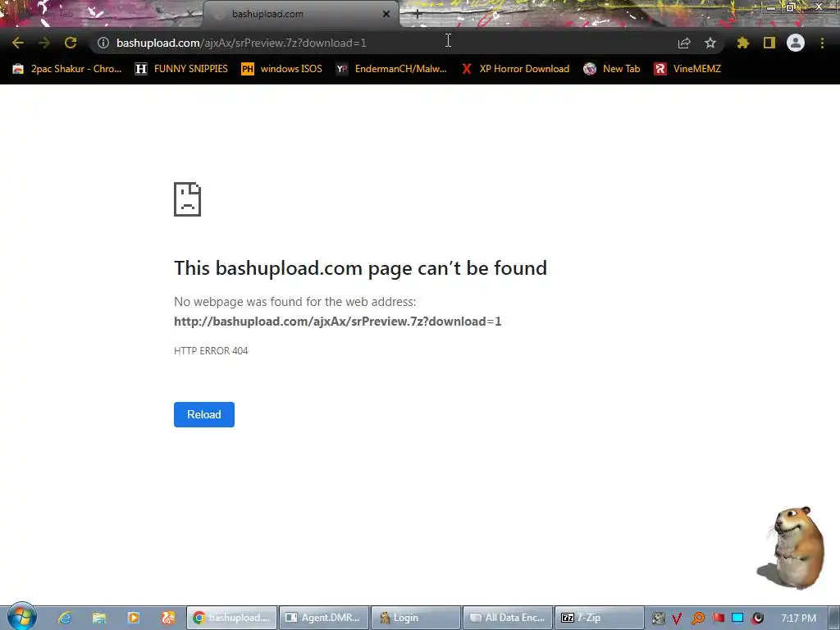Viewport: 840px width, 630px height.
Task: Click the first gray system tray icon
Action: click(659, 619)
